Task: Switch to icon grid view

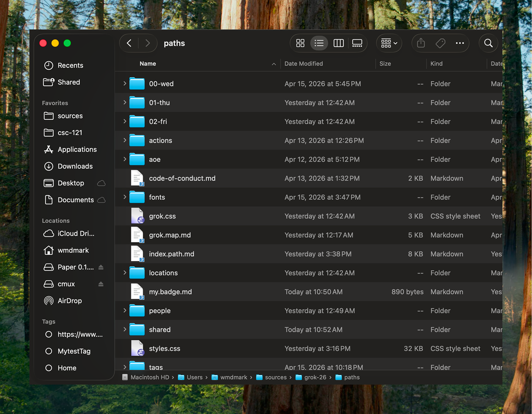Action: coord(300,43)
